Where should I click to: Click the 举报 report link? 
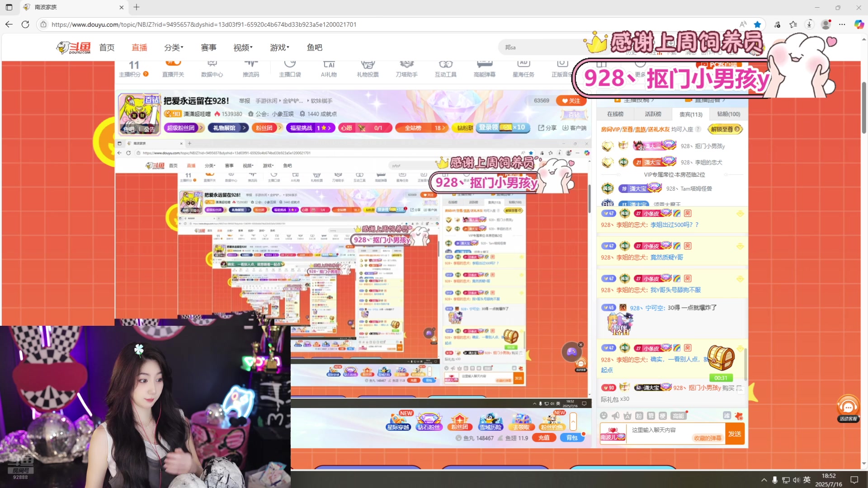click(x=245, y=101)
